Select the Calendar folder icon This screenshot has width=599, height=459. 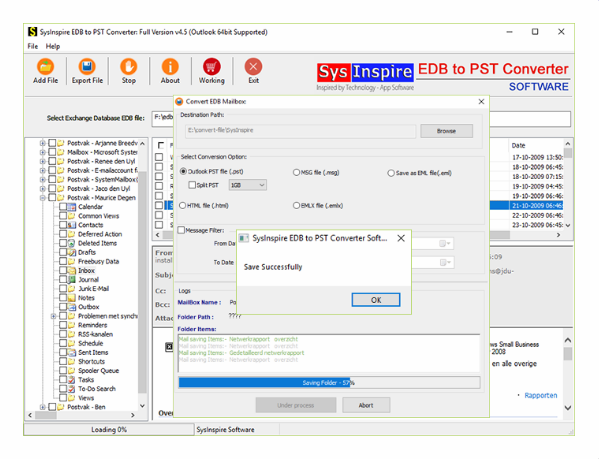pos(71,207)
